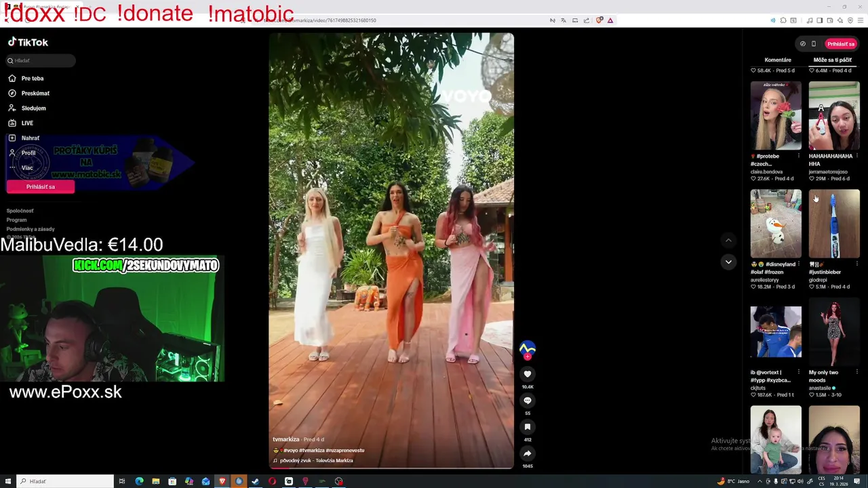Open options dots for 'My only two moods'
Screen dimensions: 868x488
[857, 372]
